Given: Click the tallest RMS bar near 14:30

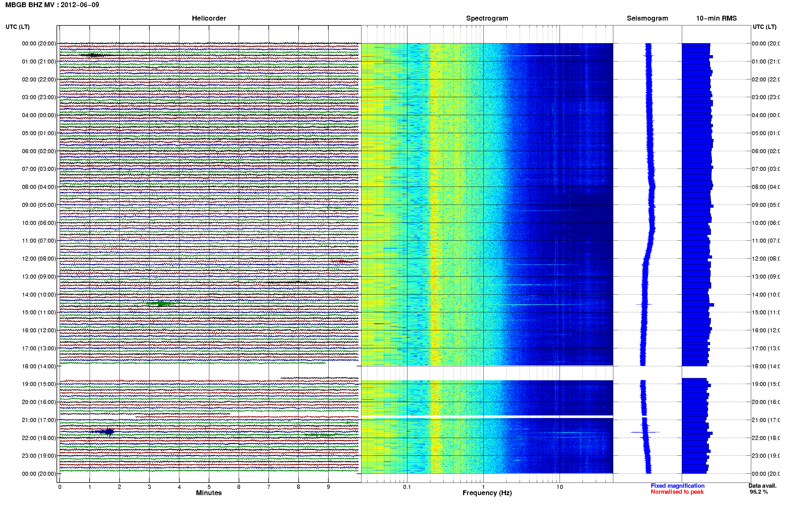Looking at the screenshot, I should pyautogui.click(x=698, y=305).
